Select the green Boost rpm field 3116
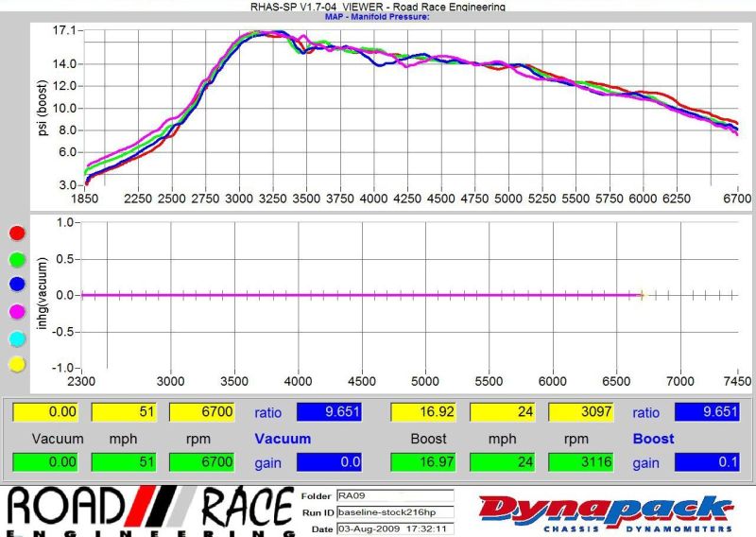This screenshot has height=537, width=756. pos(580,461)
